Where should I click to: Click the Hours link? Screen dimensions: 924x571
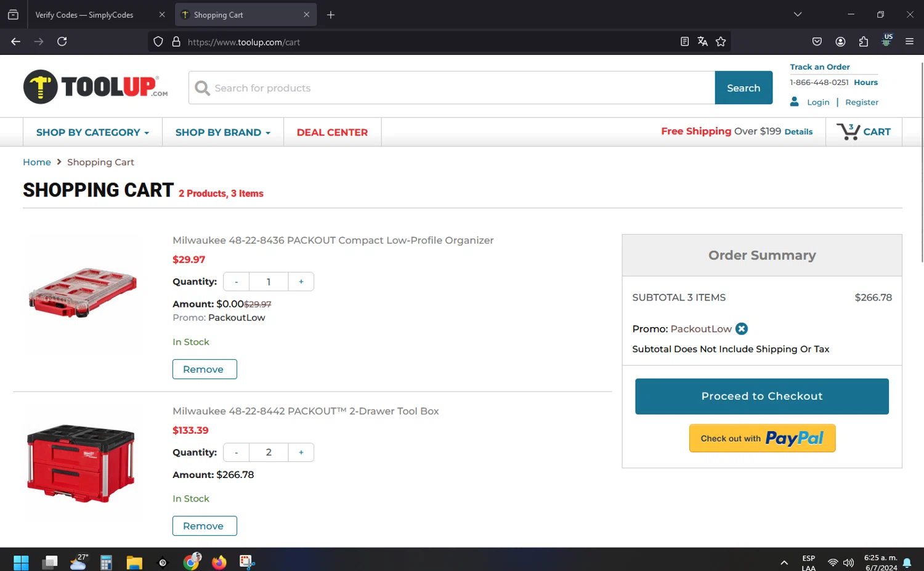(865, 82)
